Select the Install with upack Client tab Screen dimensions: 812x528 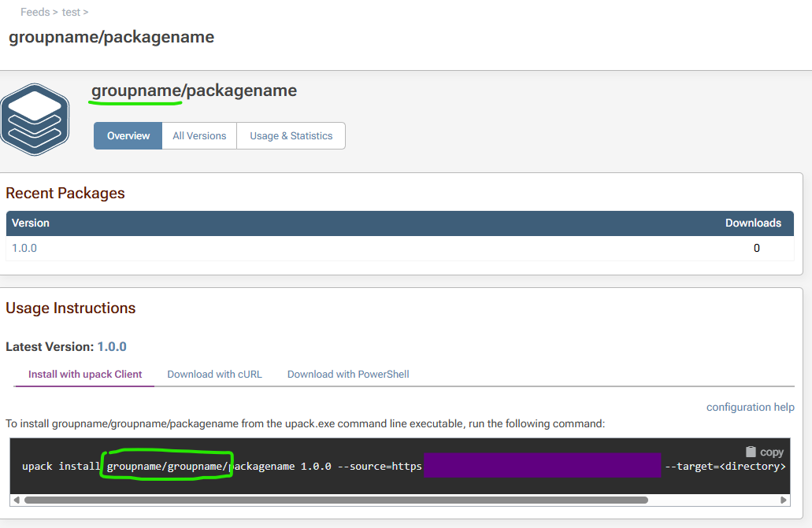pyautogui.click(x=85, y=374)
